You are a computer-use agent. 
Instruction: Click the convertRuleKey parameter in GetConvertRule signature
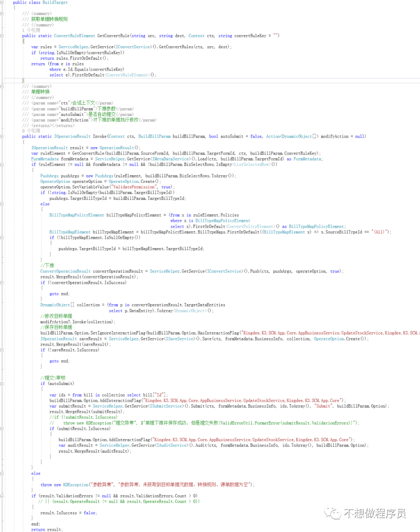[250, 36]
